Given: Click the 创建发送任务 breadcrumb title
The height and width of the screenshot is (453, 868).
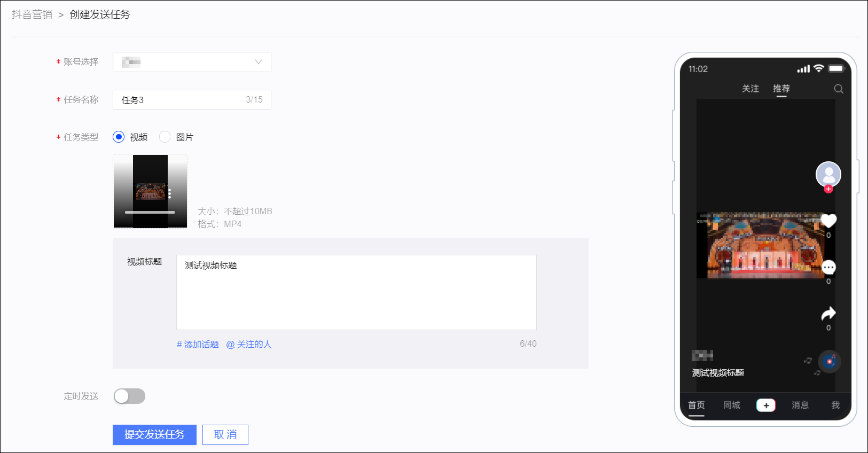Looking at the screenshot, I should tap(100, 14).
